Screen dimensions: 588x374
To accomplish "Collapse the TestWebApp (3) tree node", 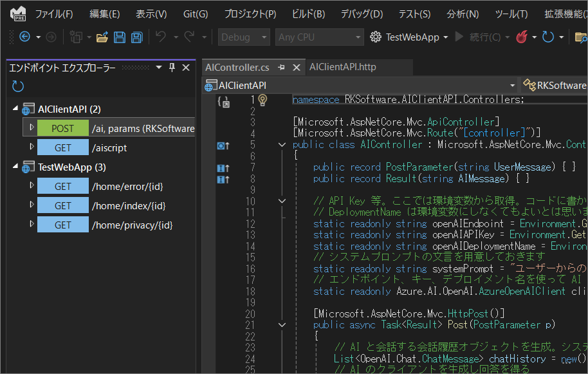I will click(x=15, y=166).
